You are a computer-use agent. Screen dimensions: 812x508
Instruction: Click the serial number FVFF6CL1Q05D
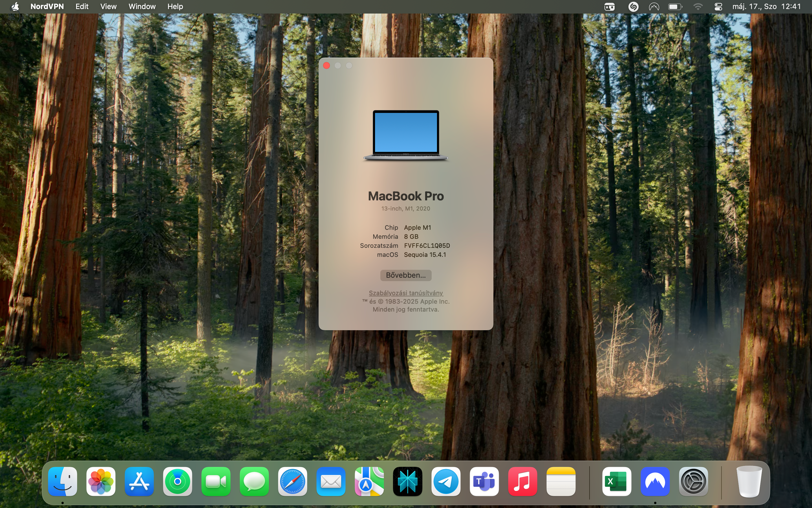pos(427,246)
